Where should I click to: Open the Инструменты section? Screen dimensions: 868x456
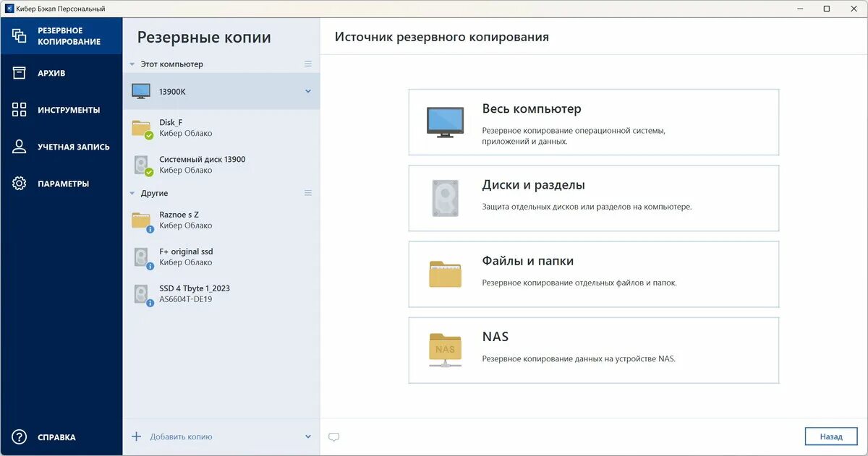click(61, 110)
